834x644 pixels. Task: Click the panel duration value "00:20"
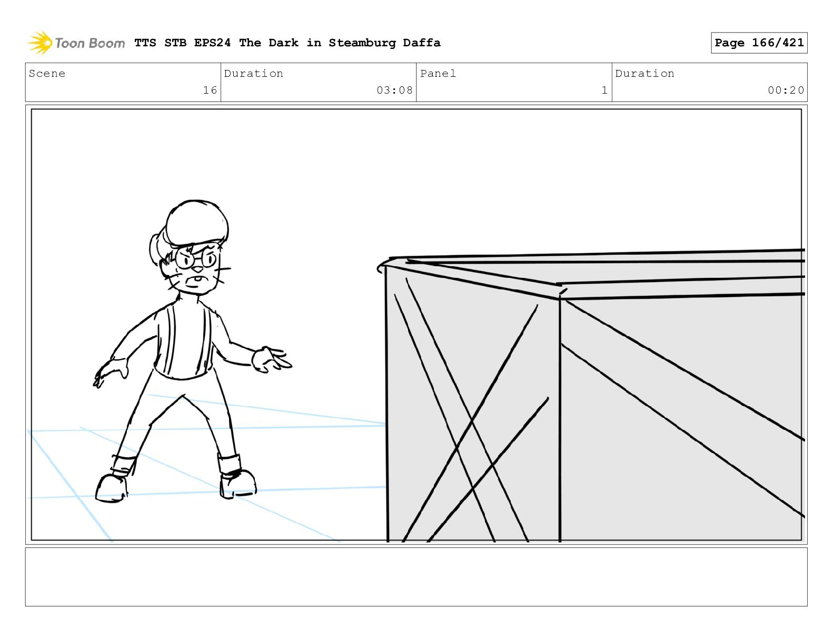786,90
